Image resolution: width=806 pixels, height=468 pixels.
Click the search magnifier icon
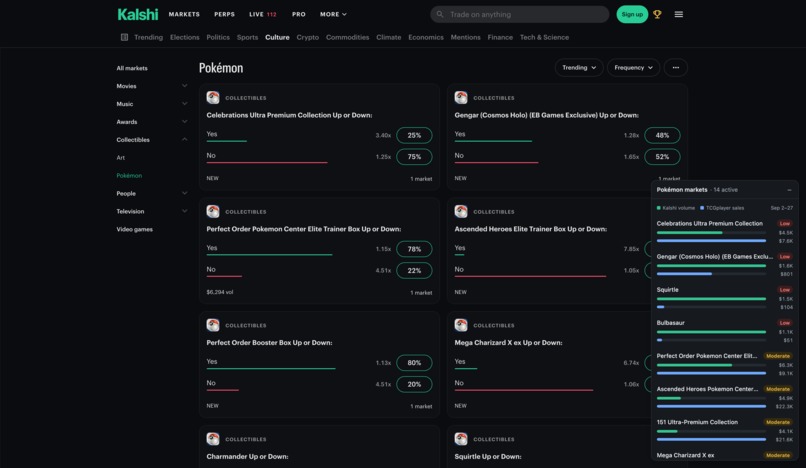pos(440,14)
